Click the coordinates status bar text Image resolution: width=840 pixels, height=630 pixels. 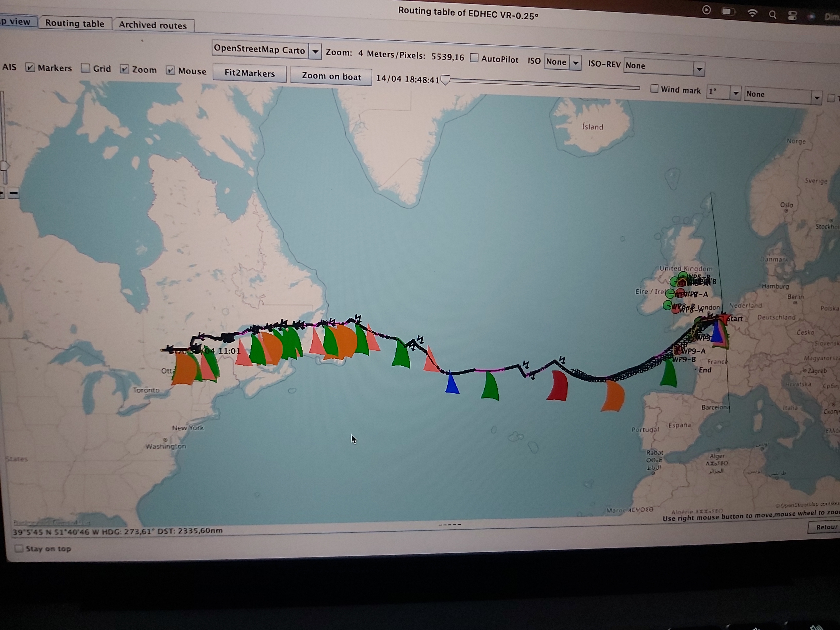tap(118, 531)
